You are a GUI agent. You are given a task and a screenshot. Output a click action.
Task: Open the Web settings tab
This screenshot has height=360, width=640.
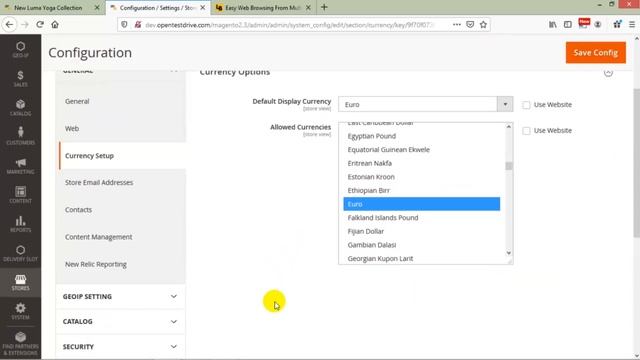72,129
